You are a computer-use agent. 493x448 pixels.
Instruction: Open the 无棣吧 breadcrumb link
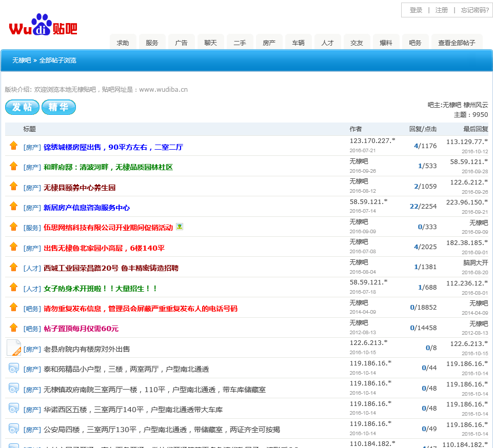(x=22, y=60)
